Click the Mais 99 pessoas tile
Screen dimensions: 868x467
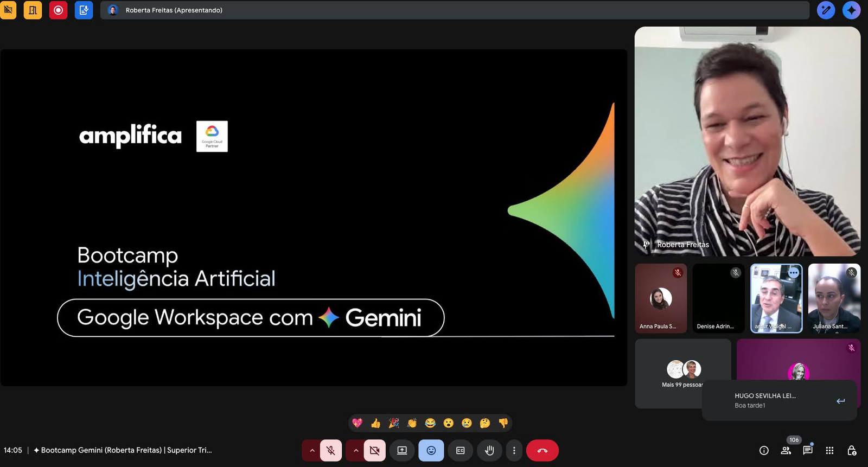(x=682, y=374)
